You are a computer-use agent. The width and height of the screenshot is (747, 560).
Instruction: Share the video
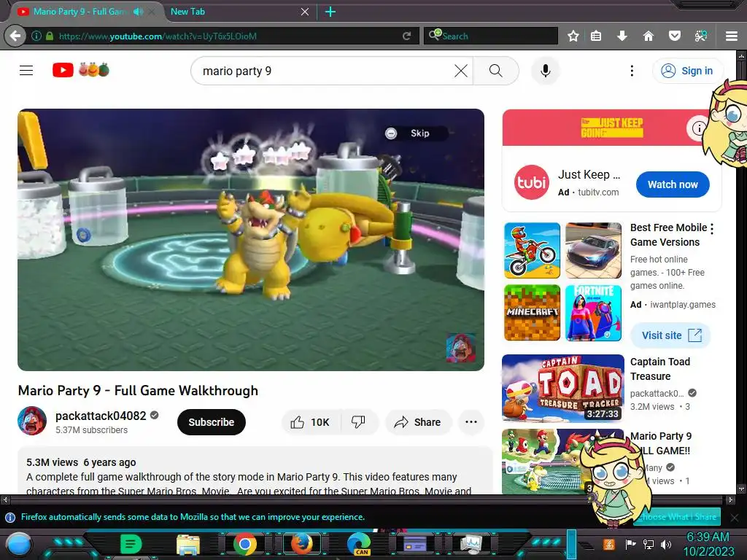point(418,422)
